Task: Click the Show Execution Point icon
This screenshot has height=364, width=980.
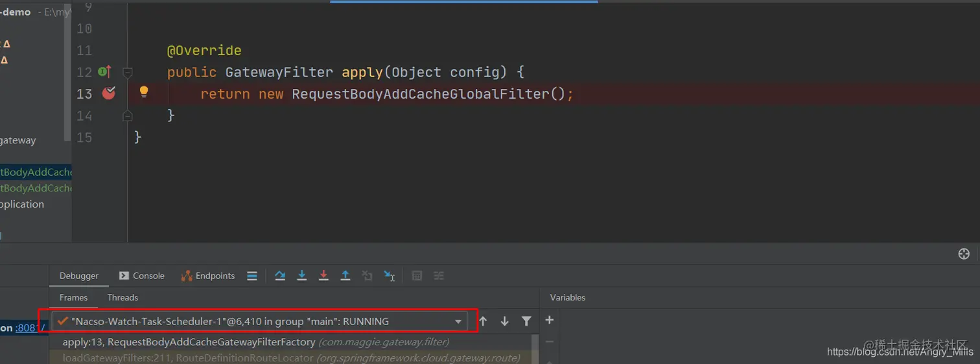Action: tap(252, 276)
